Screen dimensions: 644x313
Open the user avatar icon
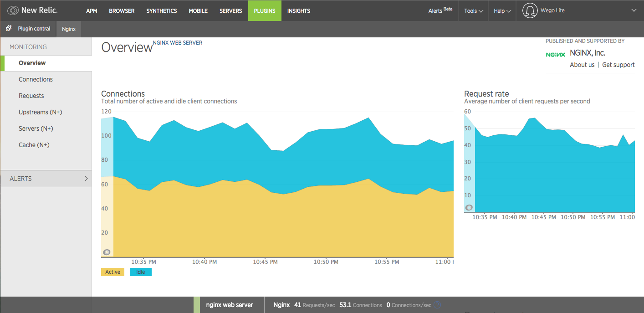pos(530,10)
